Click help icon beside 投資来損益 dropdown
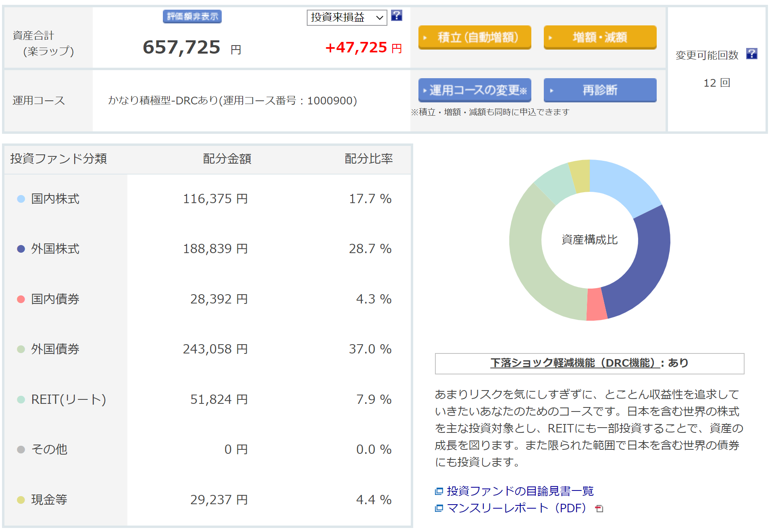The image size is (774, 532). [x=397, y=16]
